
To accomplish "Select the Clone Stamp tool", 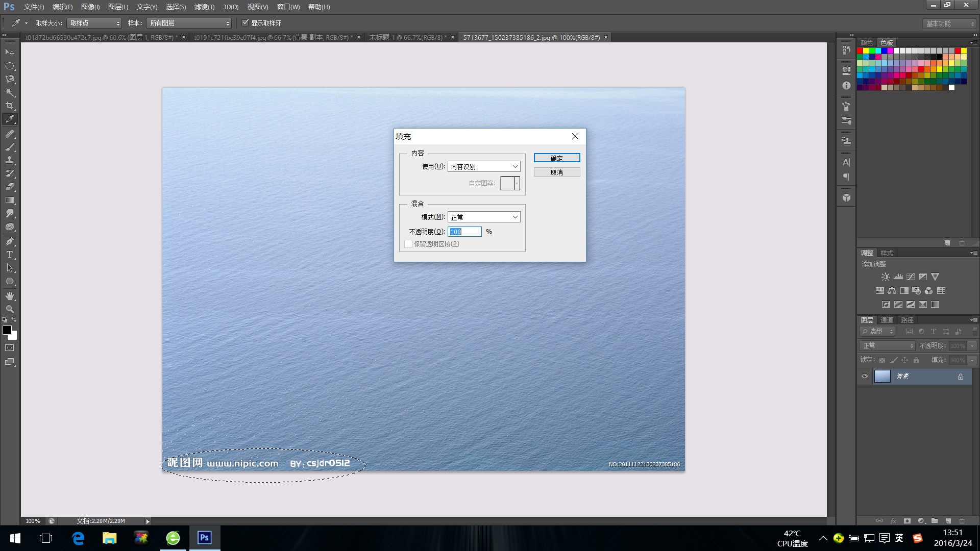I will pos(10,160).
